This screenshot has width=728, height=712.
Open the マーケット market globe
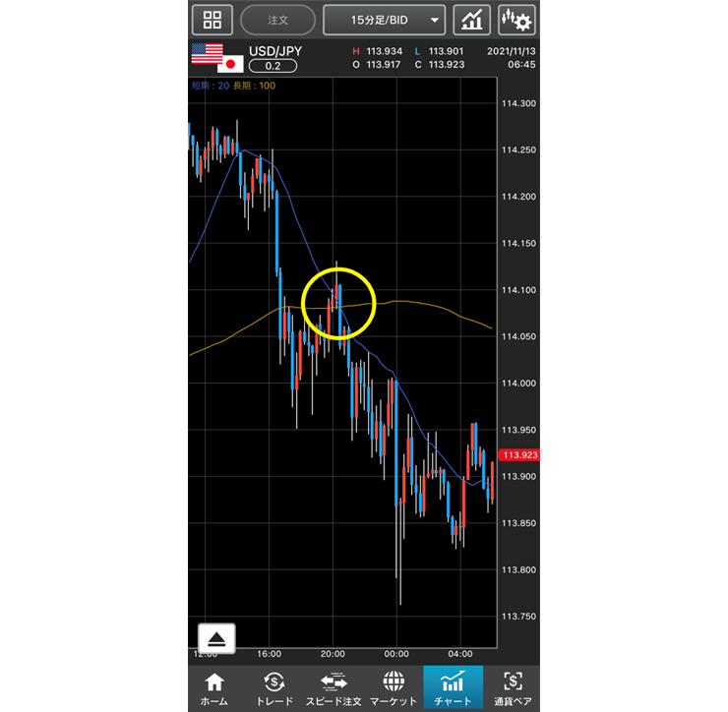click(x=394, y=687)
